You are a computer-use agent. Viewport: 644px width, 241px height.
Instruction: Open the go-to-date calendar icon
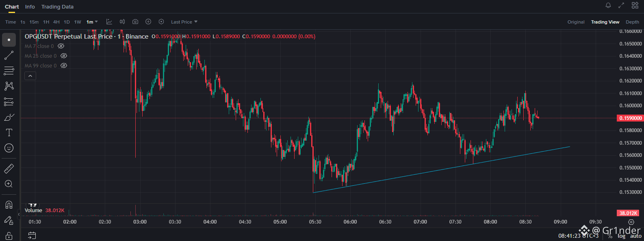(x=32, y=235)
